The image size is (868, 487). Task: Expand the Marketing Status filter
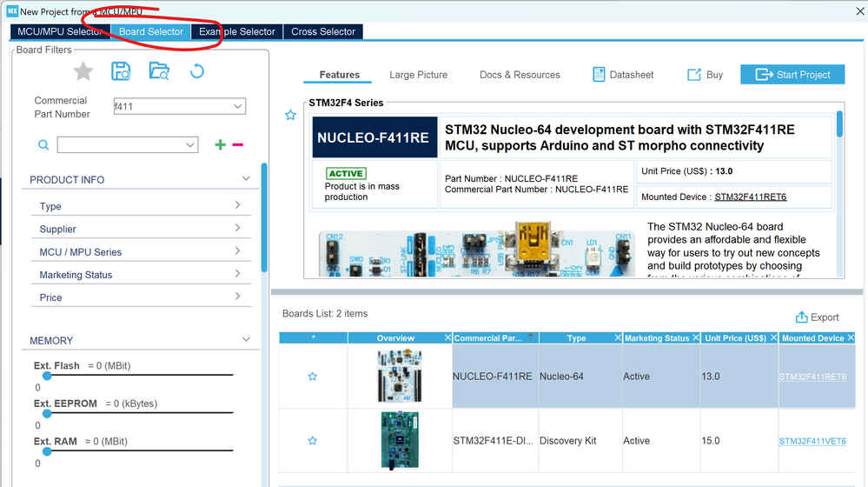pos(237,273)
